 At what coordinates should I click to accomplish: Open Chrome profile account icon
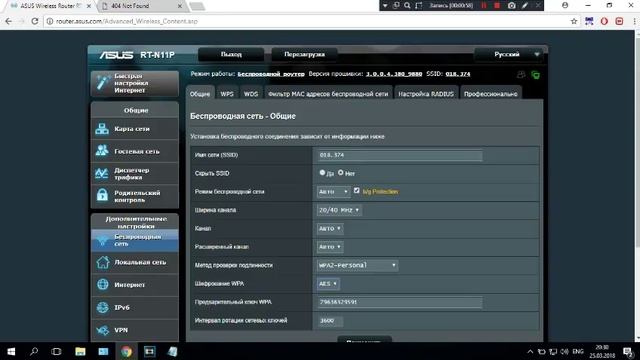[565, 5]
